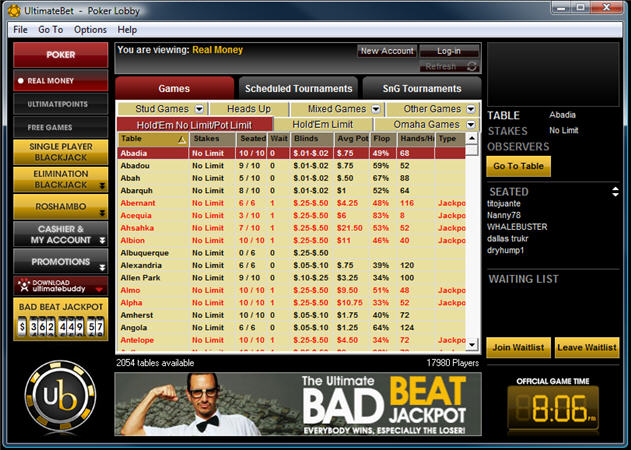Click seated player WHALEBUSTER
Viewport: 631px width, 450px height.
click(517, 227)
